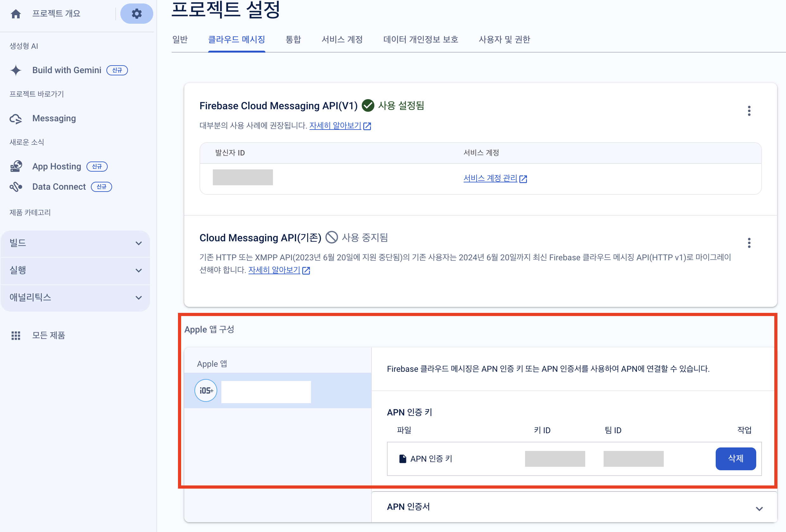Click the 삭제 button for the APN 인증 키
The height and width of the screenshot is (532, 786).
pyautogui.click(x=735, y=459)
